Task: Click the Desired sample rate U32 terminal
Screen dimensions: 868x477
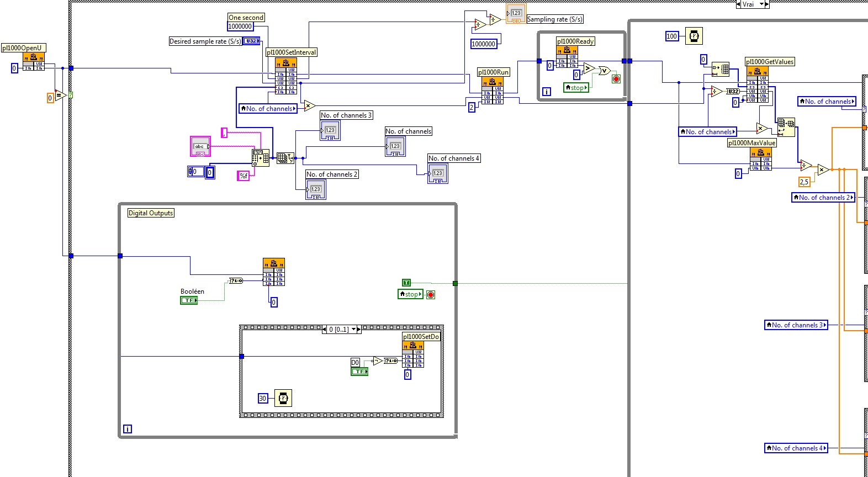Action: coord(252,41)
